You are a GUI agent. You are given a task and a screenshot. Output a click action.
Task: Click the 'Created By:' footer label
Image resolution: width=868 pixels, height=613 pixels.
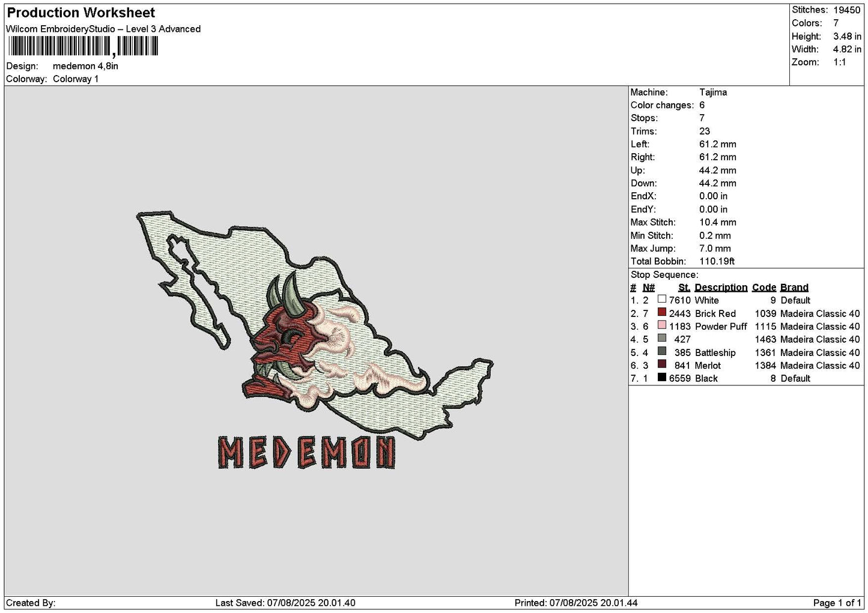click(31, 603)
